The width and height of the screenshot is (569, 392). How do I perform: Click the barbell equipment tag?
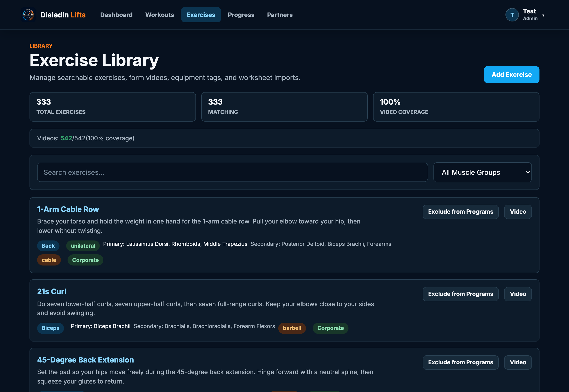pyautogui.click(x=292, y=328)
